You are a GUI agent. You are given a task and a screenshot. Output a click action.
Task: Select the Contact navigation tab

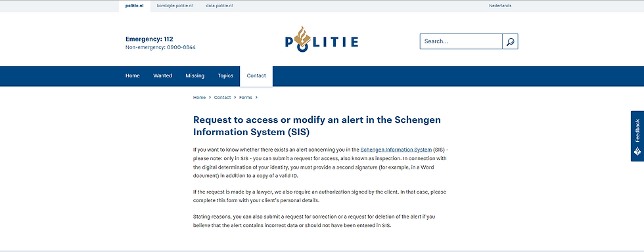256,76
